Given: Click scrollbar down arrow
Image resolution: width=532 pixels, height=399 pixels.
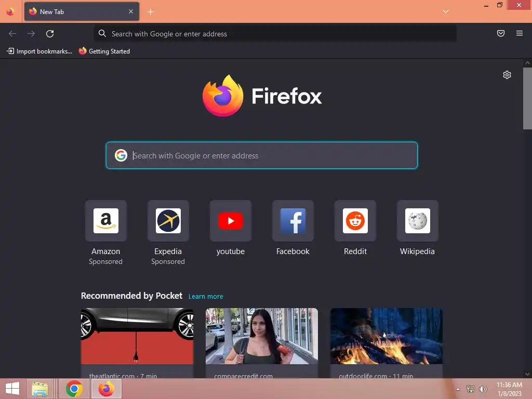Looking at the screenshot, I should (527, 374).
